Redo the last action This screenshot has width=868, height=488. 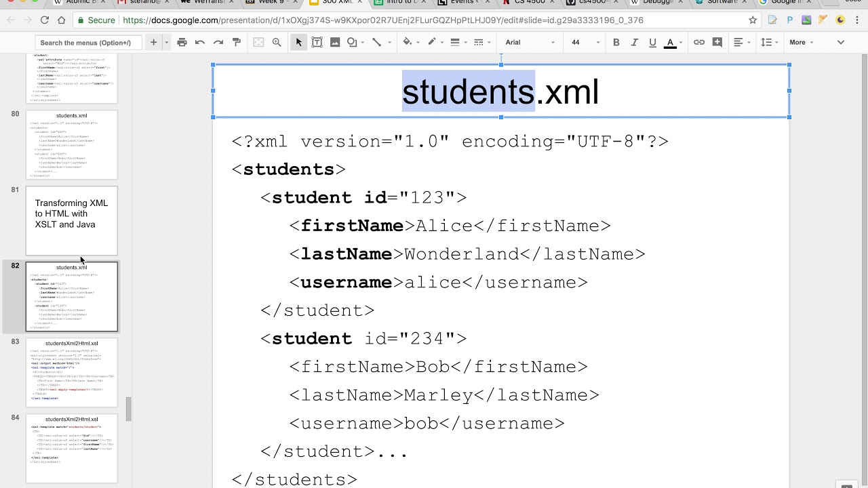tap(218, 42)
